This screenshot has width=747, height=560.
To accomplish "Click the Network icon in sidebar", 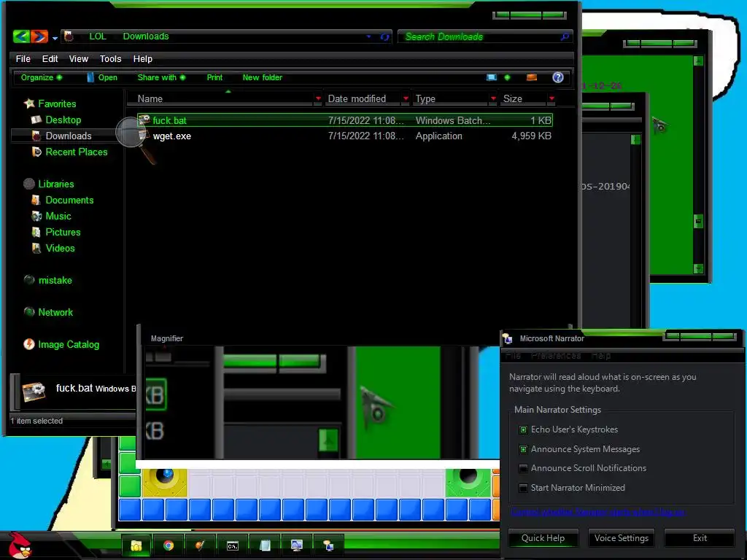I will [29, 312].
